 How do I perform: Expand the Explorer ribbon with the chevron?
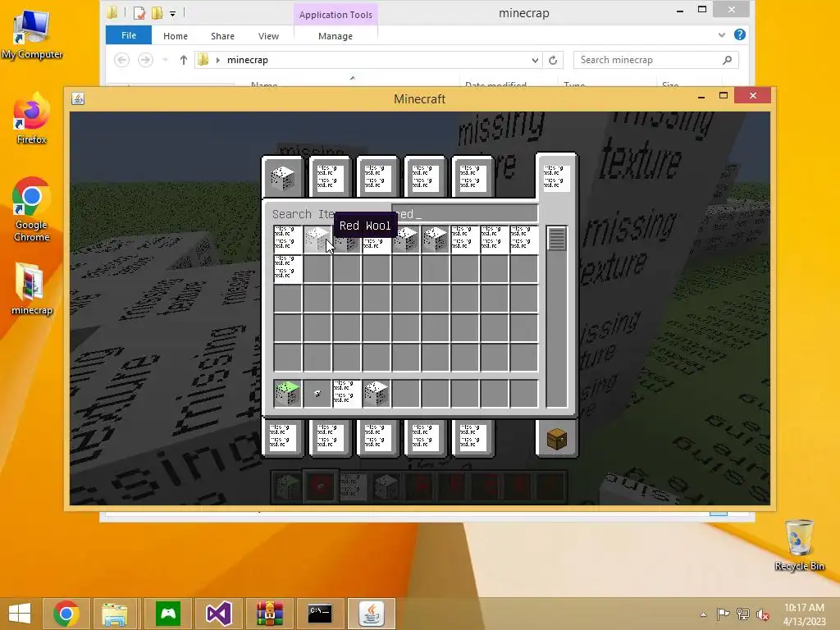pos(722,34)
